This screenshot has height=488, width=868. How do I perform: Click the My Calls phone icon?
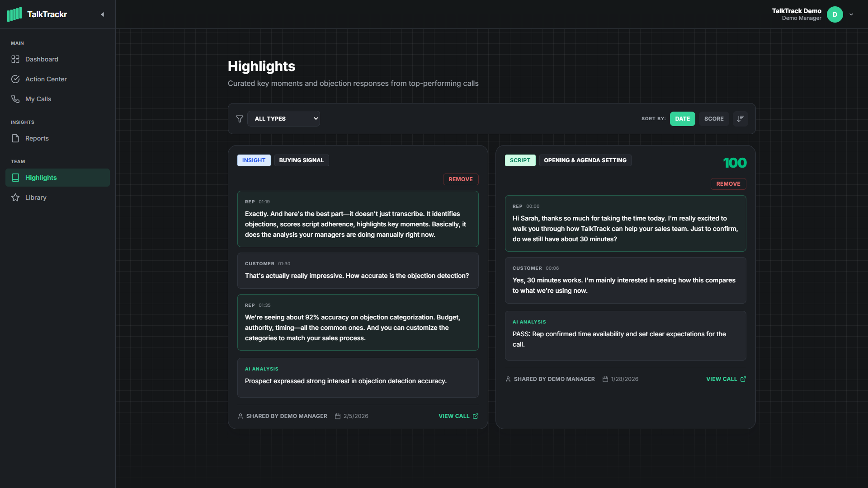coord(15,99)
